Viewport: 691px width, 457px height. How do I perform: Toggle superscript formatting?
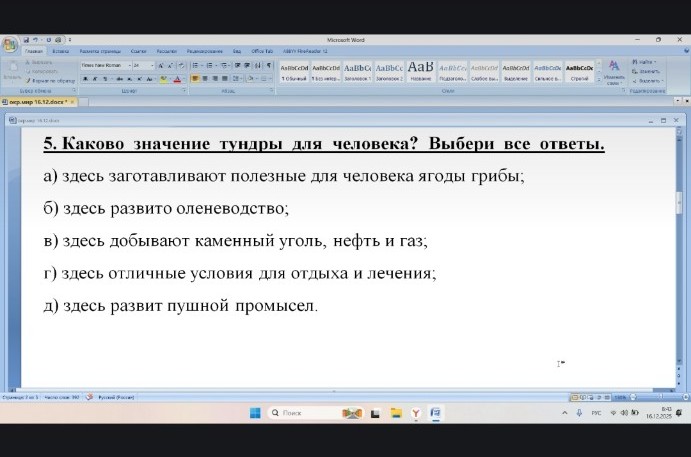139,79
